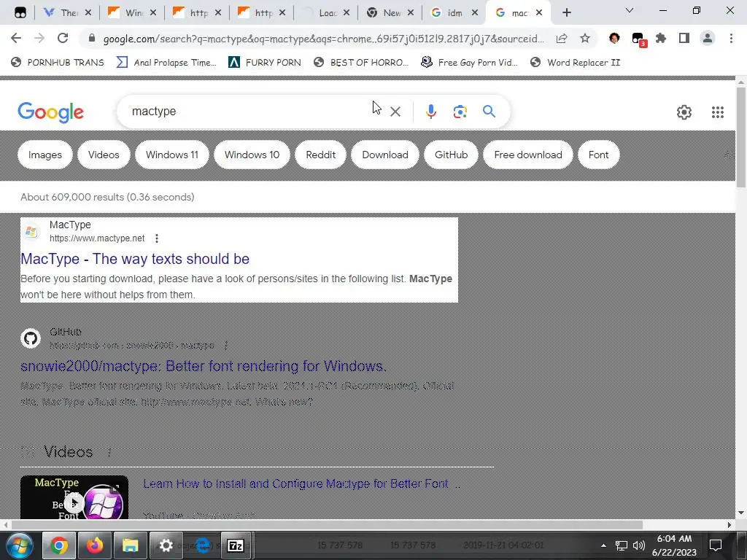Click the extension icon with badge 3
747x560 pixels.
point(638,39)
